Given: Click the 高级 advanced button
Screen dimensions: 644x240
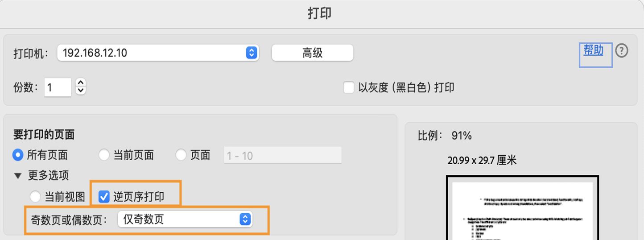Looking at the screenshot, I should point(312,53).
